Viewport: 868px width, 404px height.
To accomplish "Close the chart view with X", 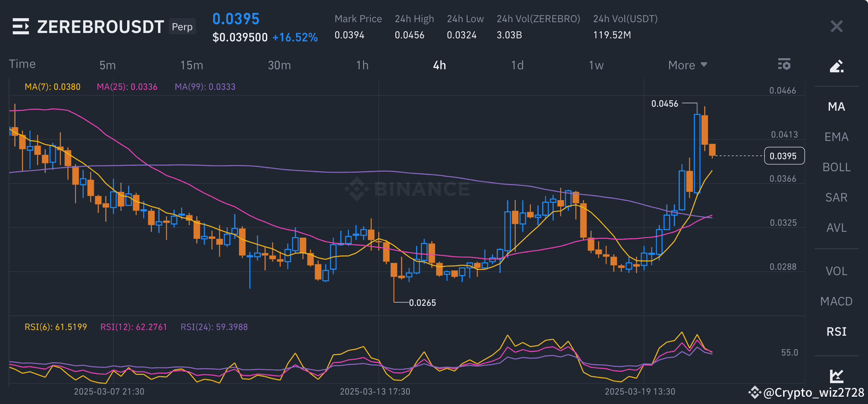I will pyautogui.click(x=836, y=26).
